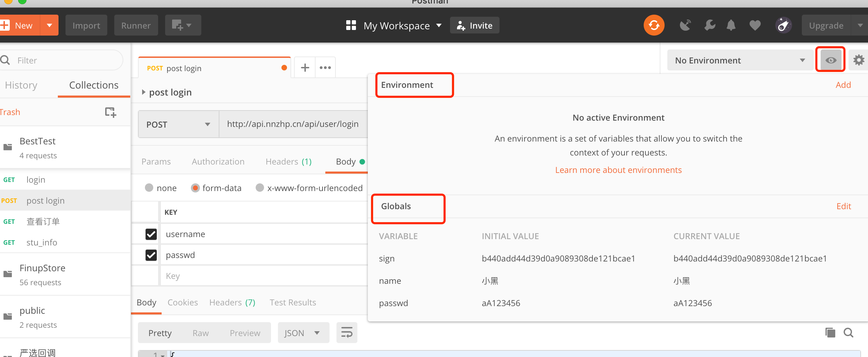The height and width of the screenshot is (357, 868).
Task: Click the Invite button
Action: coord(474,25)
